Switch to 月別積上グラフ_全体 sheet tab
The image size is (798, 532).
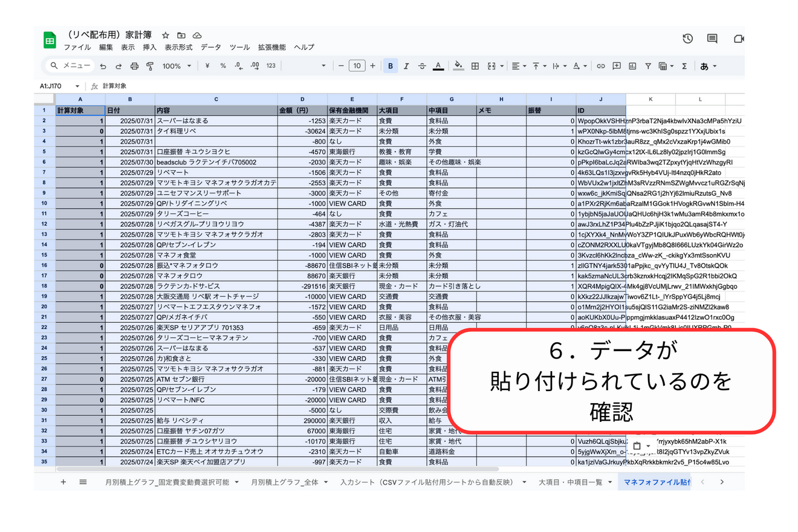pos(285,482)
